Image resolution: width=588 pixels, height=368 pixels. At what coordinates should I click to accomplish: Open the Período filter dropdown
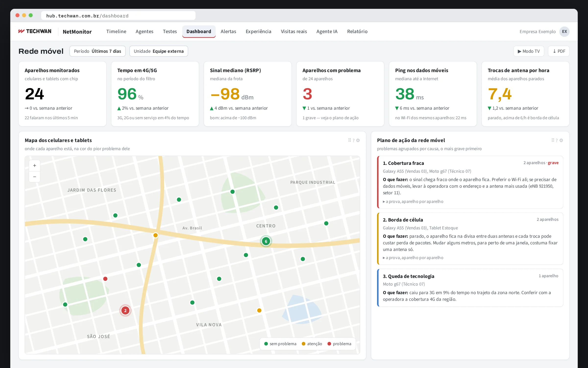pyautogui.click(x=98, y=51)
